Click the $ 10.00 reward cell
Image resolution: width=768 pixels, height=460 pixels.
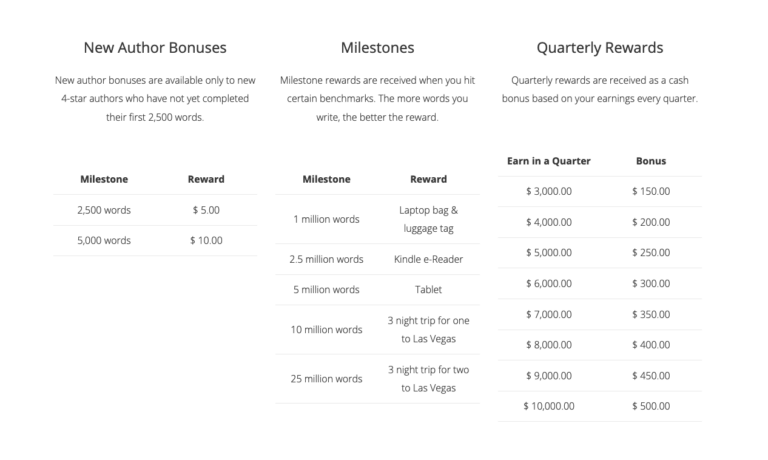tap(206, 240)
